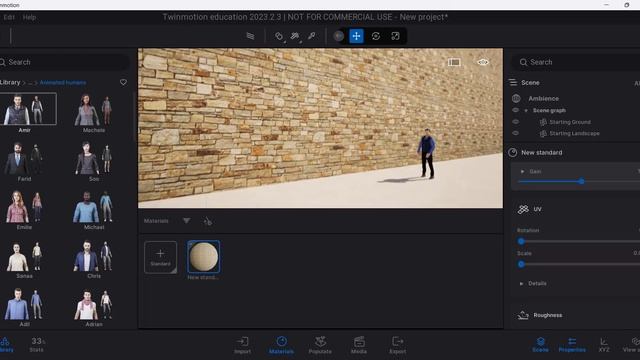Hide the Starting Landscape object
The width and height of the screenshot is (640, 360).
[516, 133]
